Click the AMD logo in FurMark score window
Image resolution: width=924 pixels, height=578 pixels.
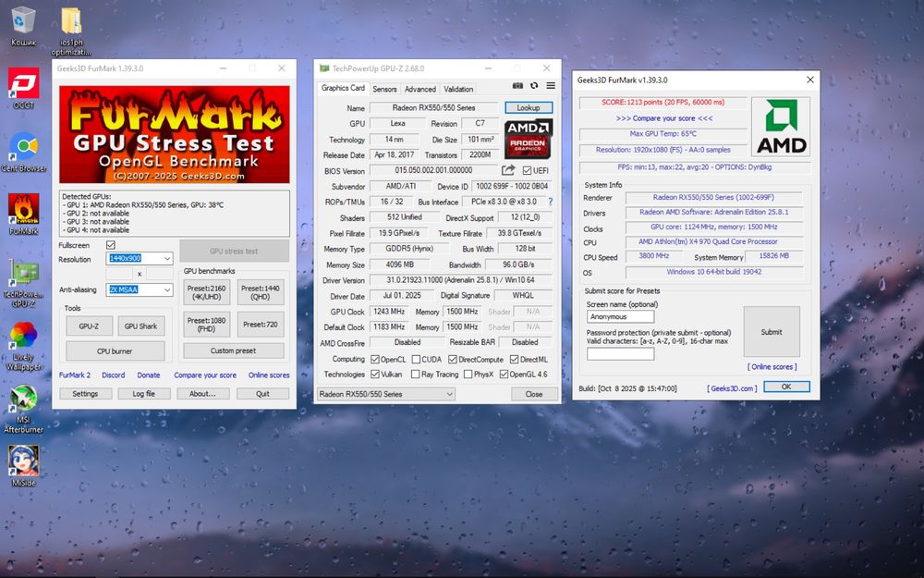pos(781,128)
